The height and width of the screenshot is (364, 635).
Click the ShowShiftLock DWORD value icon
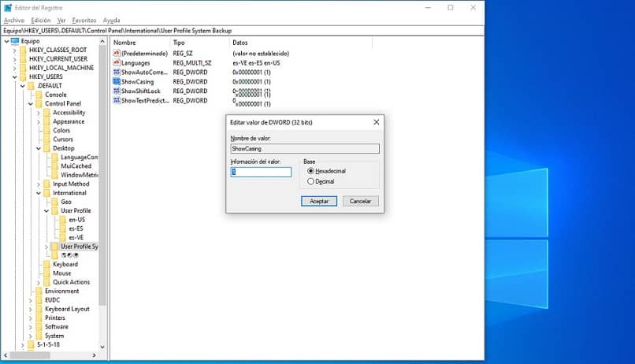pos(117,91)
